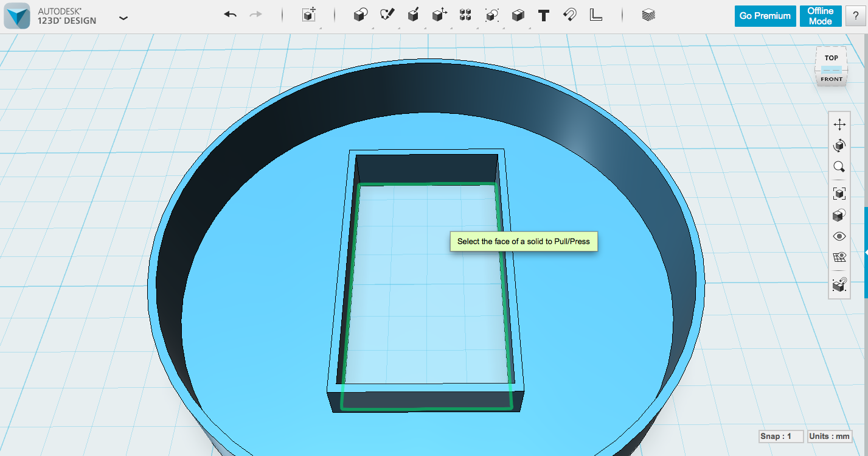Select the Transform tool in the toolbar
This screenshot has height=456, width=868.
tap(308, 15)
